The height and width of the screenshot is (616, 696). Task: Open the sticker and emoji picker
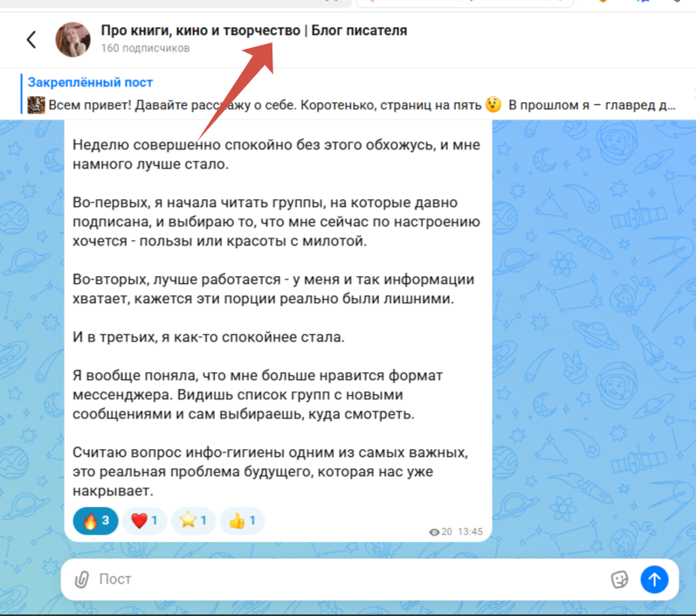click(620, 579)
